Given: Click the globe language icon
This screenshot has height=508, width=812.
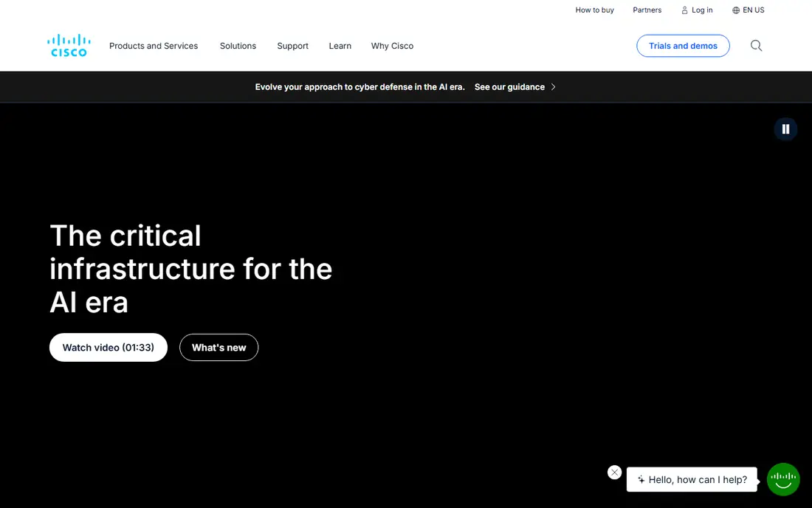Looking at the screenshot, I should (736, 10).
